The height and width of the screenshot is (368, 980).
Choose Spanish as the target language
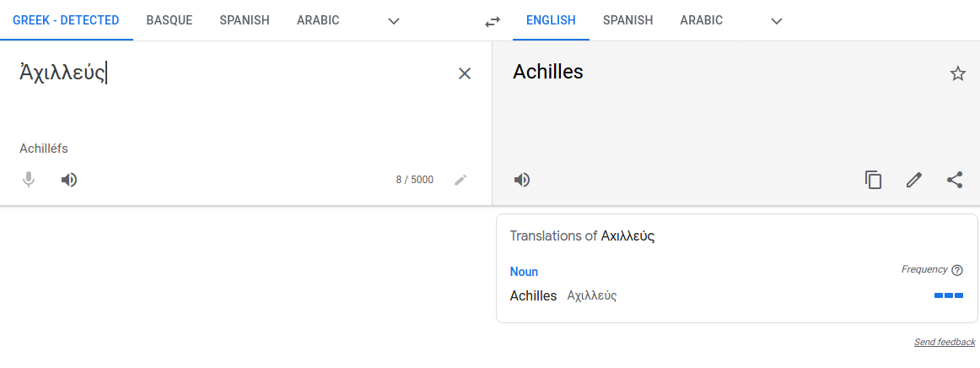pos(628,20)
